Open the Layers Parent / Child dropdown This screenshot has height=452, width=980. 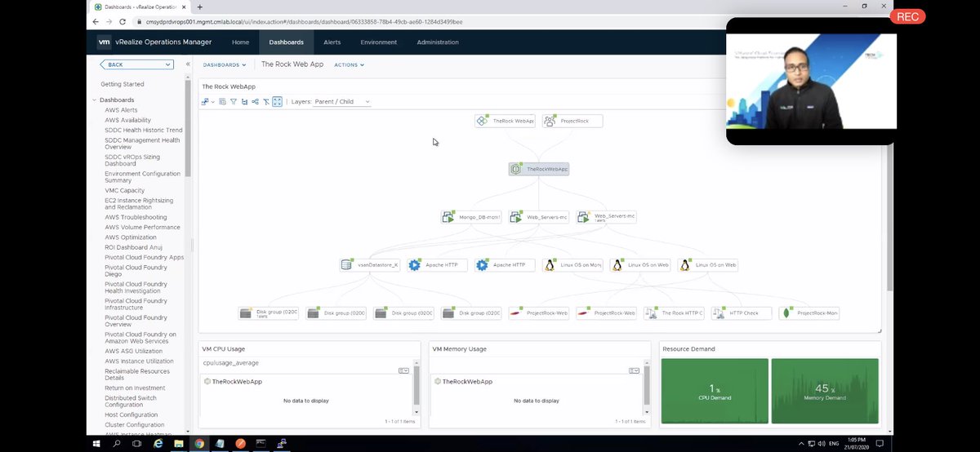342,102
